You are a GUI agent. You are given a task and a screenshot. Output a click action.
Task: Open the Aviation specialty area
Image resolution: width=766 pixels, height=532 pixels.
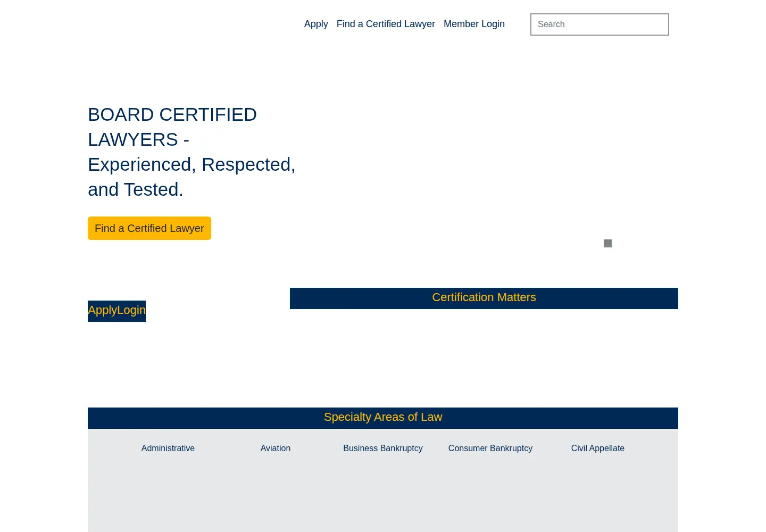[x=276, y=448]
